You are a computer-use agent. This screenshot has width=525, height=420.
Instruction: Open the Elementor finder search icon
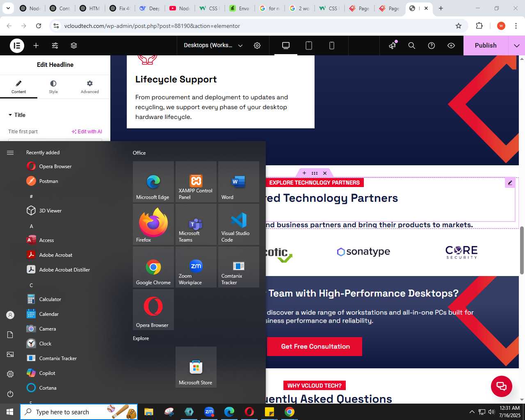[412, 46]
